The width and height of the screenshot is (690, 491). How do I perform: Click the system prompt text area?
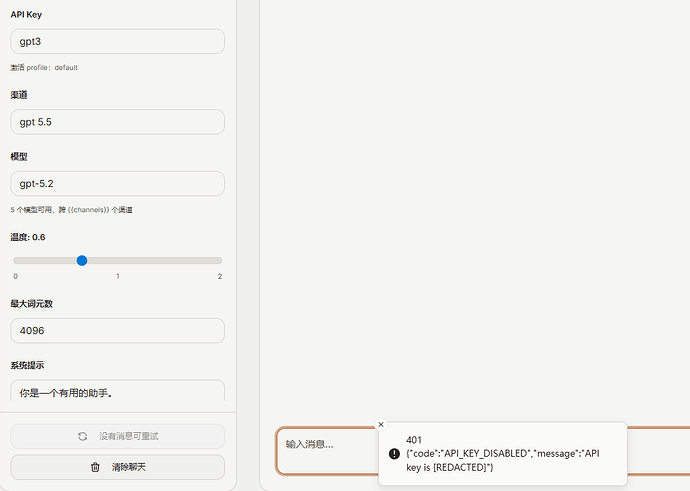[x=117, y=391]
